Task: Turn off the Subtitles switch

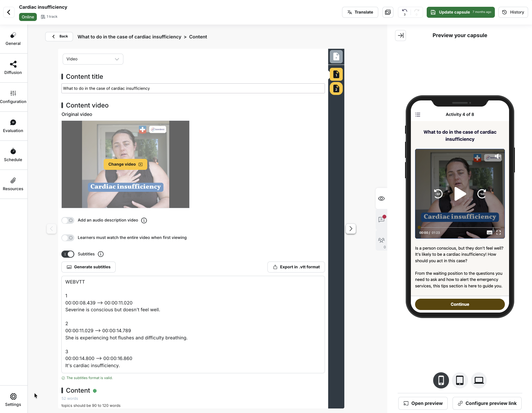Action: pyautogui.click(x=68, y=254)
